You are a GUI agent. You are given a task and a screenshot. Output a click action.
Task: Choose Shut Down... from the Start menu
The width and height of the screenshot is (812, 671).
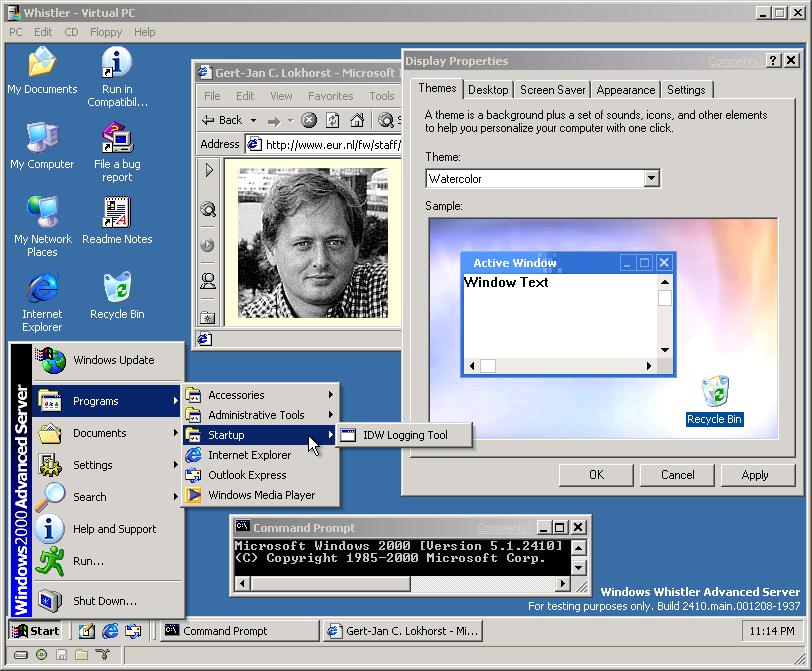pyautogui.click(x=108, y=601)
